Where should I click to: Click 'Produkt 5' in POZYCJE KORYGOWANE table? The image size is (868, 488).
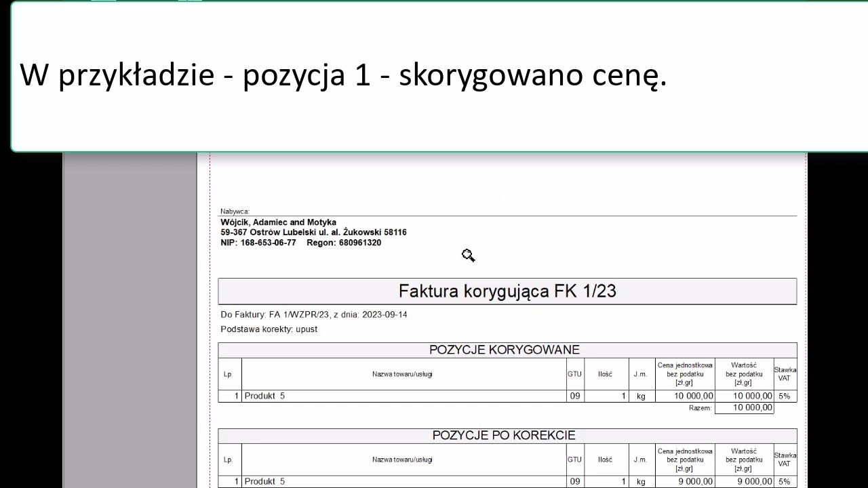coord(264,396)
